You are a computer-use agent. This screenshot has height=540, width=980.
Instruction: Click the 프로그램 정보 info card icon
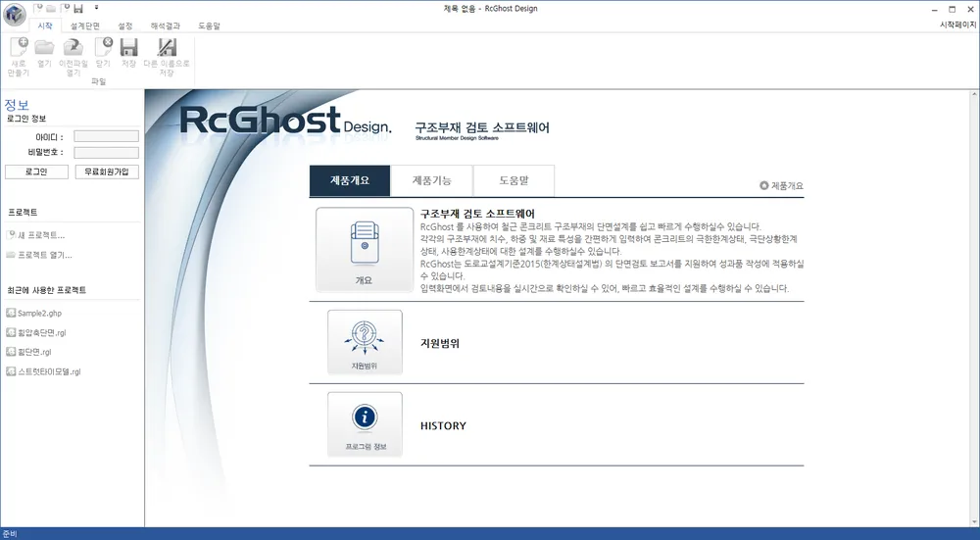click(x=365, y=423)
